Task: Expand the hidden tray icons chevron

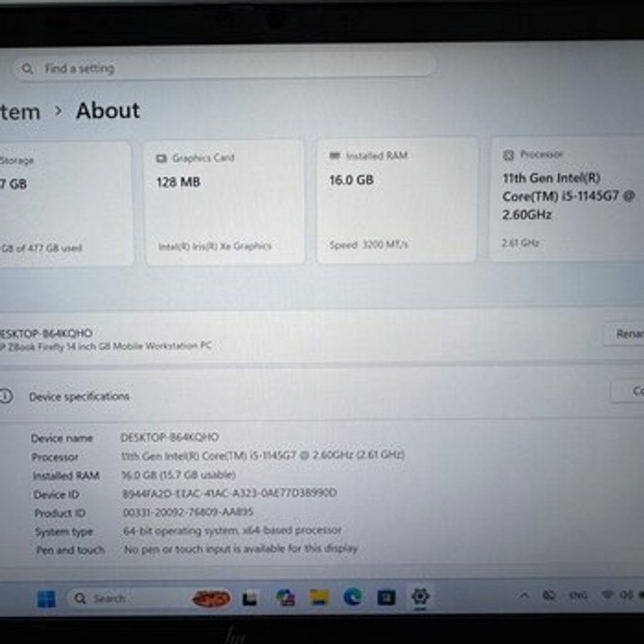Action: [524, 595]
